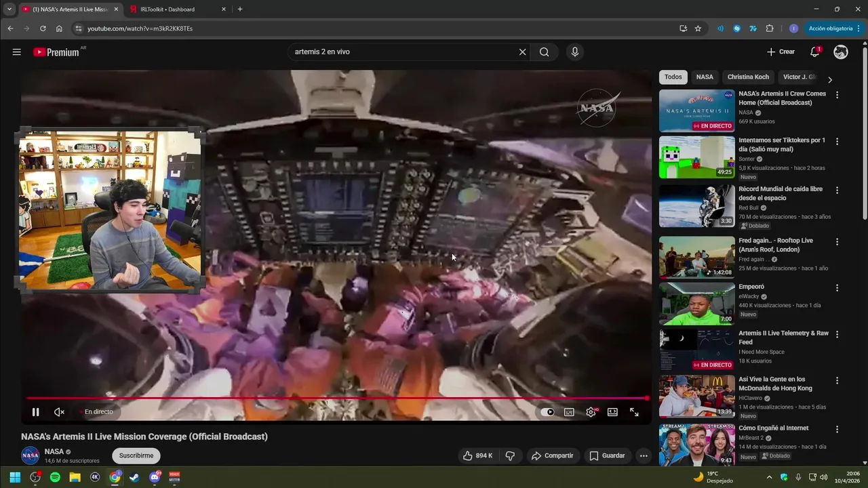
Task: Select the Todos filter chip
Action: [673, 77]
